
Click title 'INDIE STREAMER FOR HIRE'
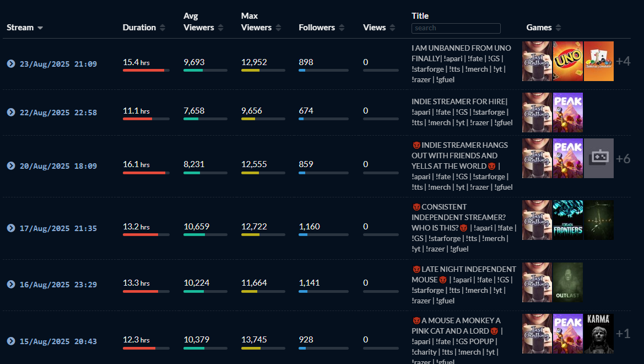459,101
